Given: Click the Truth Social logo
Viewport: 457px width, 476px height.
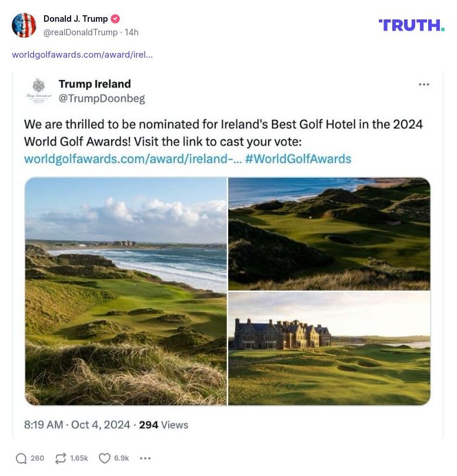Looking at the screenshot, I should [412, 25].
